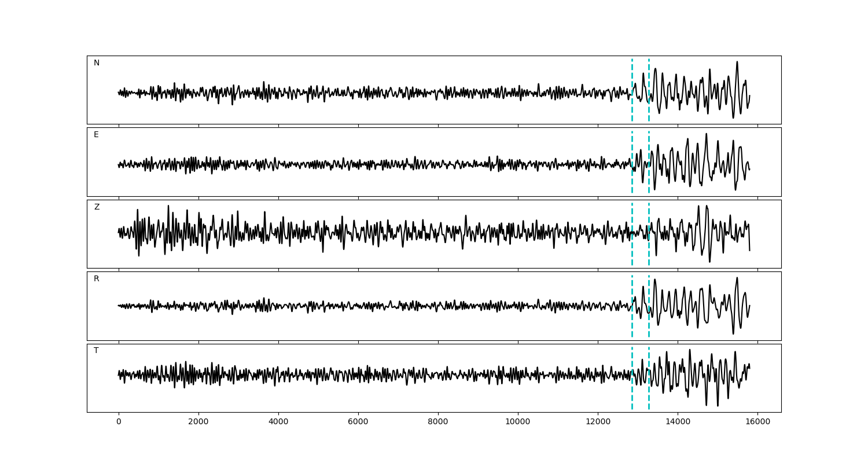Viewport: 868px width, 463px height.
Task: Click the 6000 x-axis tick label
Action: tap(358, 422)
